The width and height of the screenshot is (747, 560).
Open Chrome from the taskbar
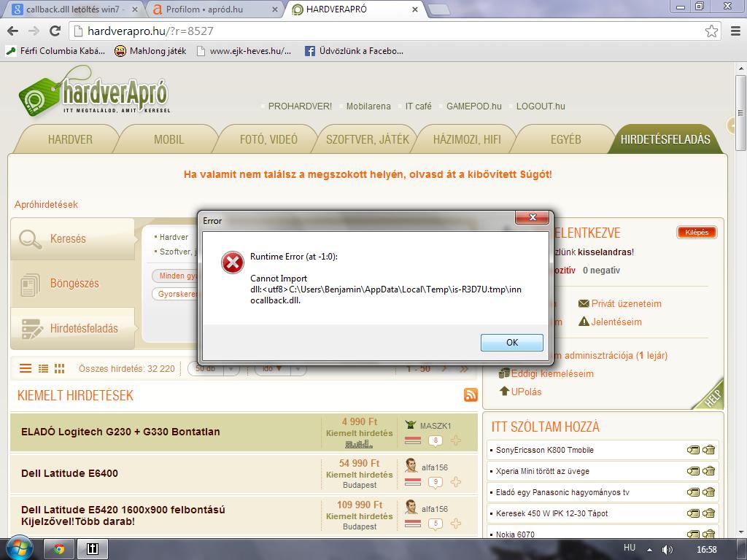(x=59, y=549)
